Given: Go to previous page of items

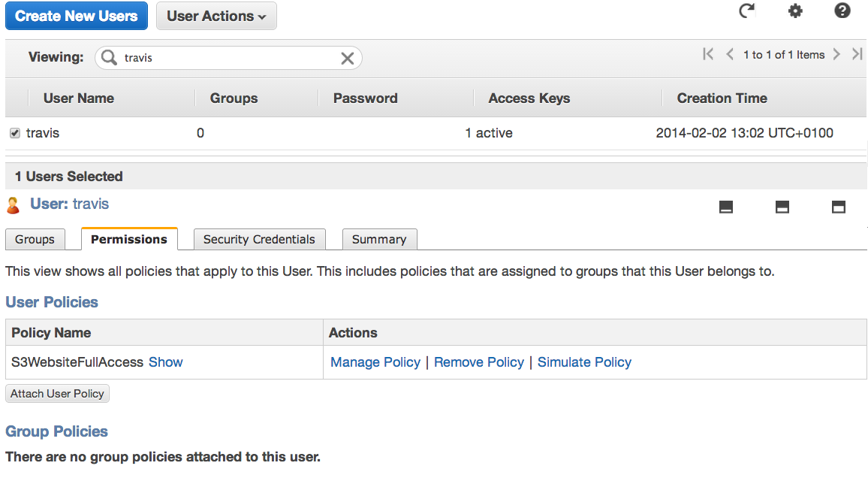Looking at the screenshot, I should pos(730,54).
